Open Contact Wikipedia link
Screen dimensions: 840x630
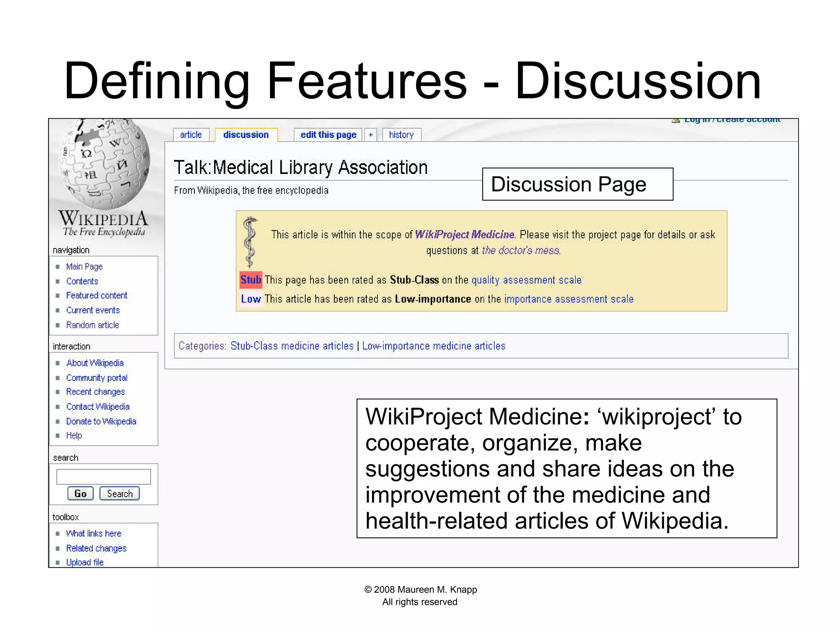coord(98,406)
